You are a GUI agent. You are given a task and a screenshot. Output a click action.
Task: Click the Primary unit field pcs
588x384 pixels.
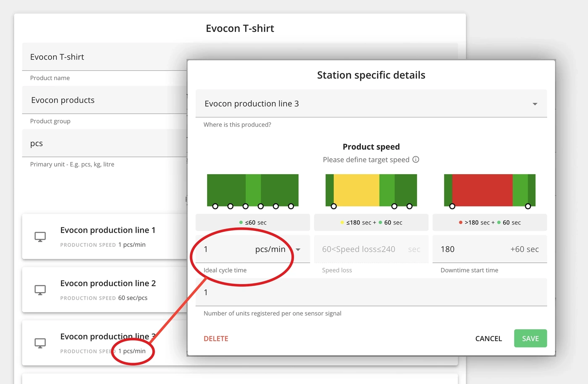[x=105, y=143]
